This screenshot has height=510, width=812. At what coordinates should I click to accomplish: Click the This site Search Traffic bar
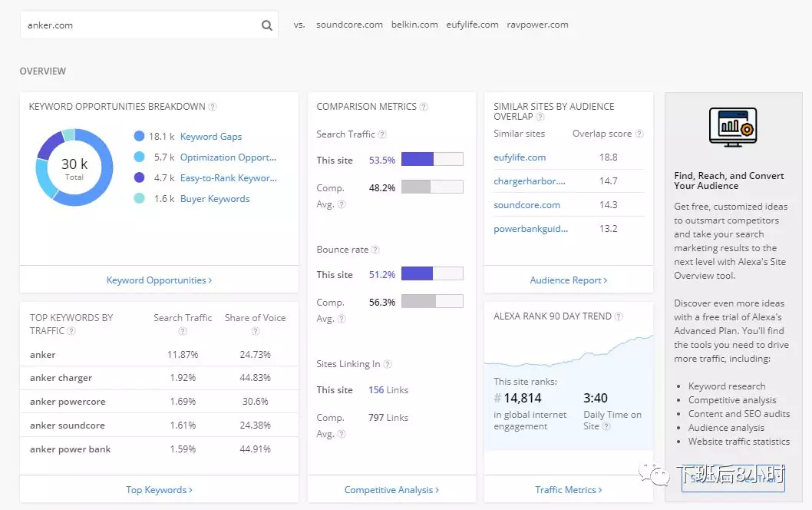click(x=432, y=159)
